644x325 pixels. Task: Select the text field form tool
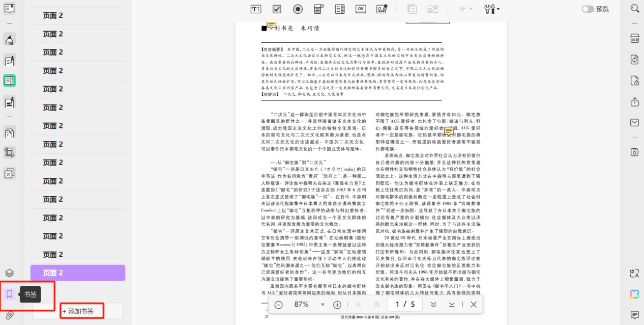coord(256,9)
